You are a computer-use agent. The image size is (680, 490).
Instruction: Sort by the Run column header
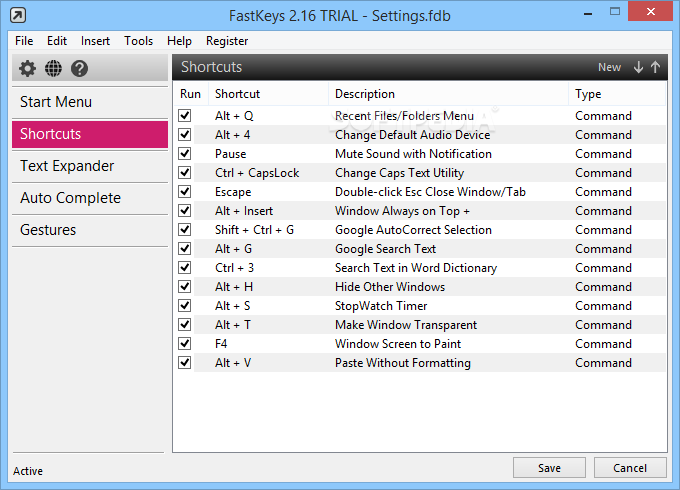[190, 94]
